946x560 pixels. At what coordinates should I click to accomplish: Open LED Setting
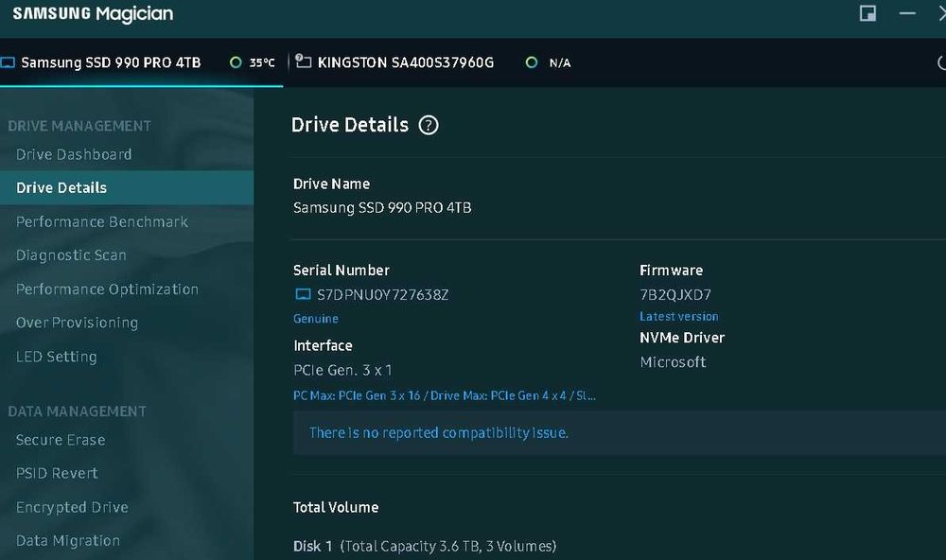click(57, 357)
